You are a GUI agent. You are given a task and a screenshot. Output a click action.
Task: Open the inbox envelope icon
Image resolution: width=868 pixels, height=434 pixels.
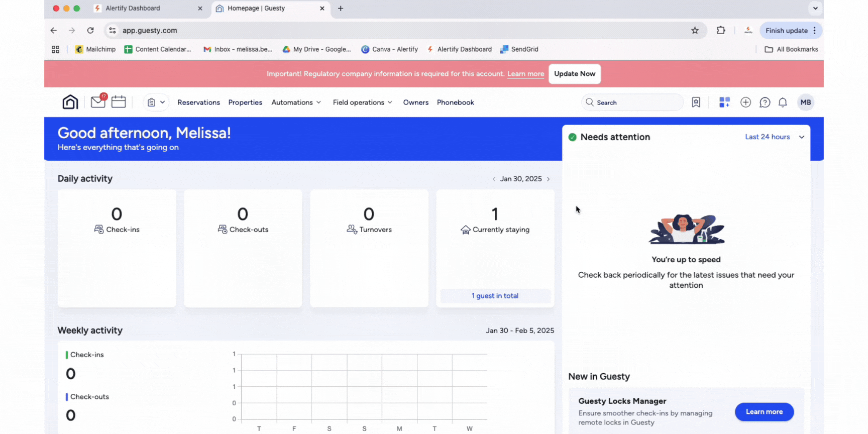98,102
